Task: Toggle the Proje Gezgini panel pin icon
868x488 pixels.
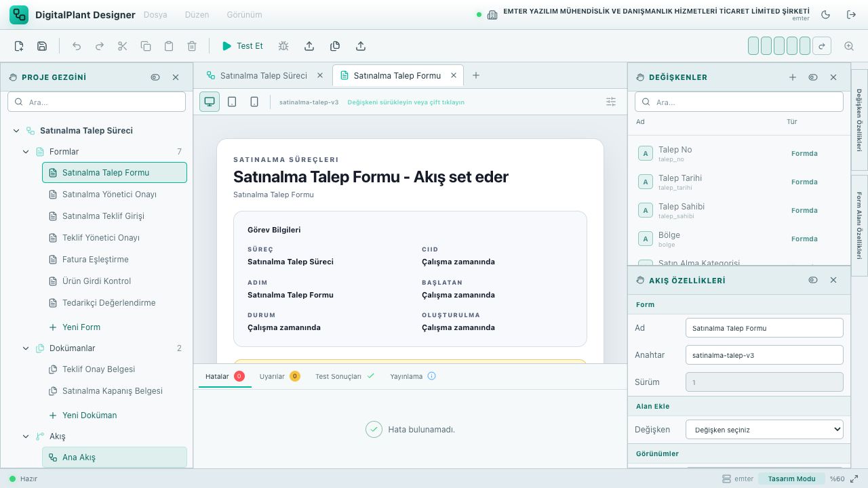Action: pos(155,77)
